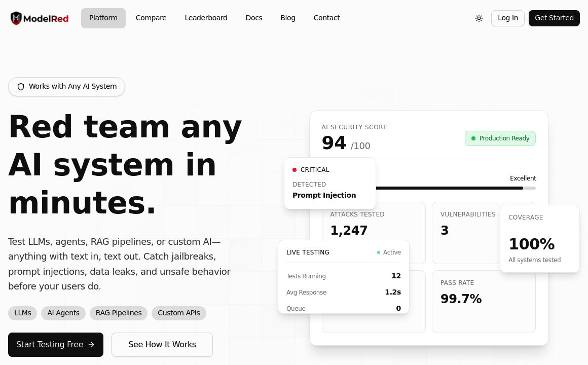
Task: Click the Get Started button
Action: click(554, 18)
